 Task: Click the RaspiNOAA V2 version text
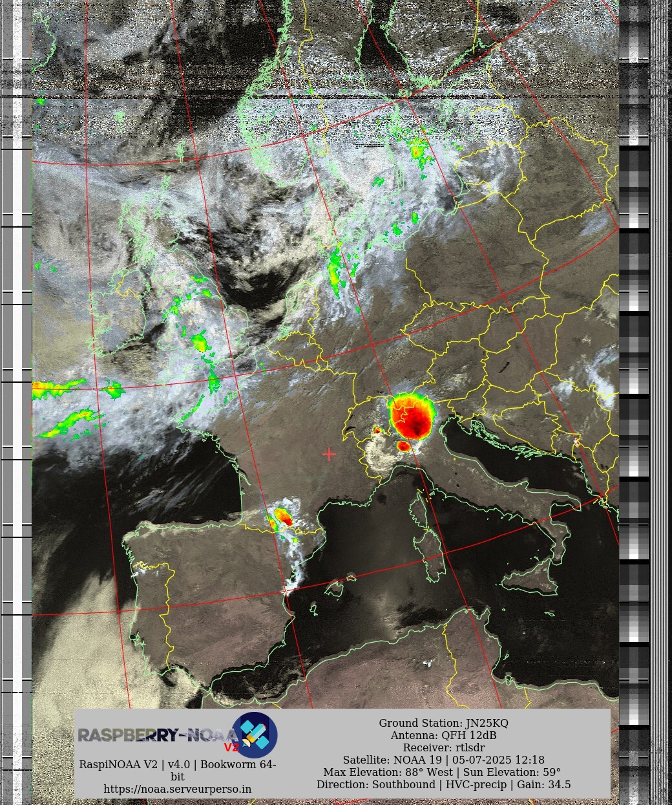[x=177, y=764]
